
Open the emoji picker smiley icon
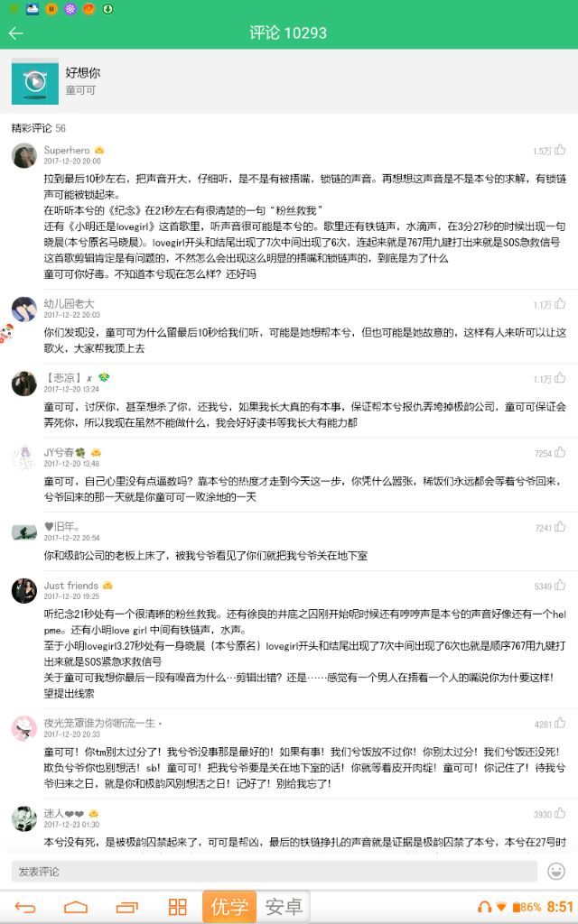(556, 871)
